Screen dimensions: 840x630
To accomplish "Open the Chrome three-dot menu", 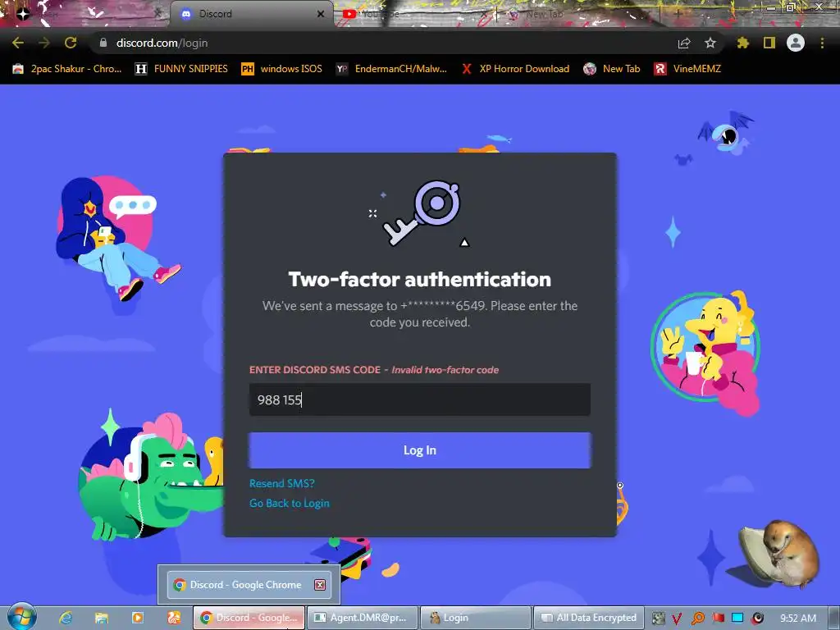I will [822, 43].
